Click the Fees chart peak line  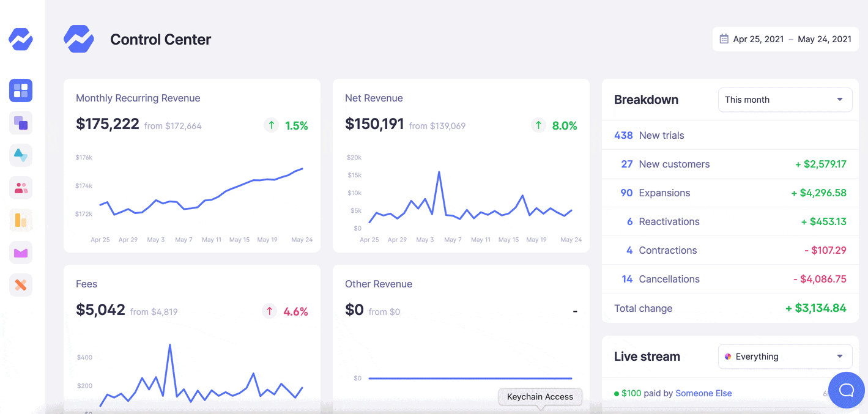[169, 346]
